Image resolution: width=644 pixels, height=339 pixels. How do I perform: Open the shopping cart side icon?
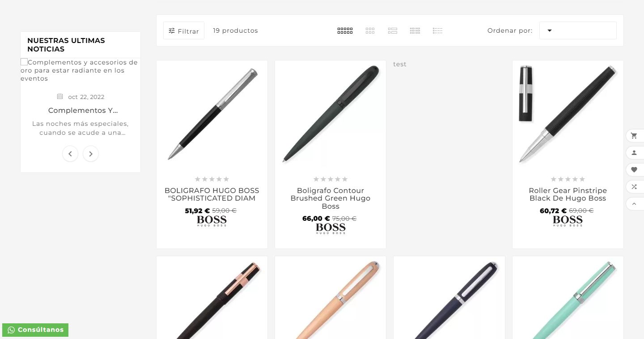click(634, 136)
